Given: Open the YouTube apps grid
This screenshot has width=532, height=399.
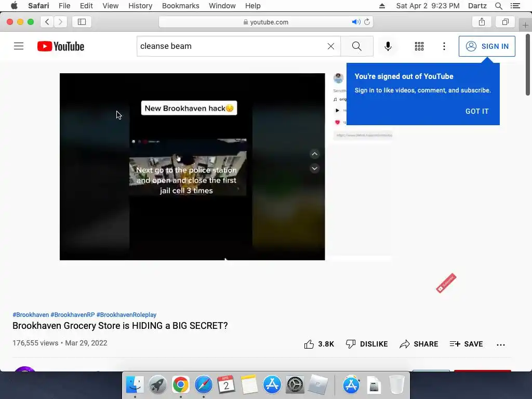Looking at the screenshot, I should coord(419,46).
